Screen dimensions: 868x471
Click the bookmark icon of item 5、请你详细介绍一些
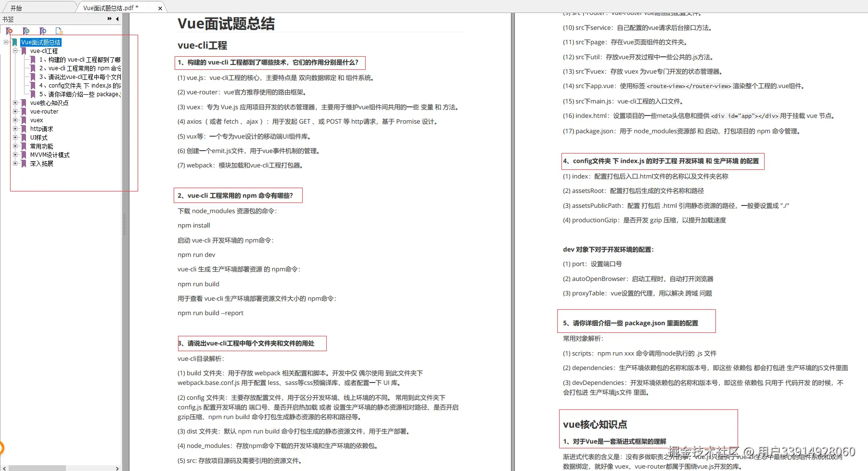click(33, 94)
